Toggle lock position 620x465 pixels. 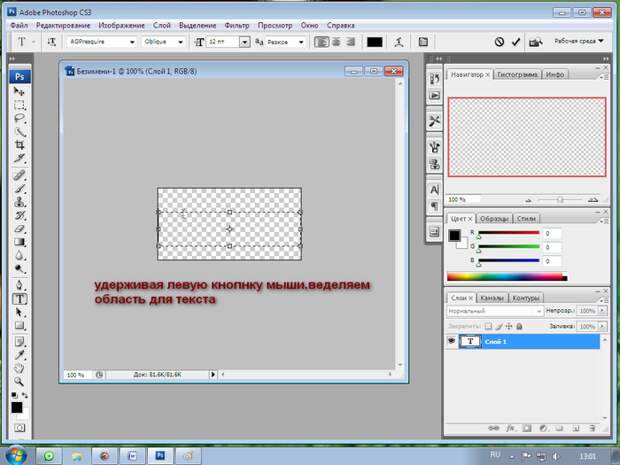tap(509, 326)
